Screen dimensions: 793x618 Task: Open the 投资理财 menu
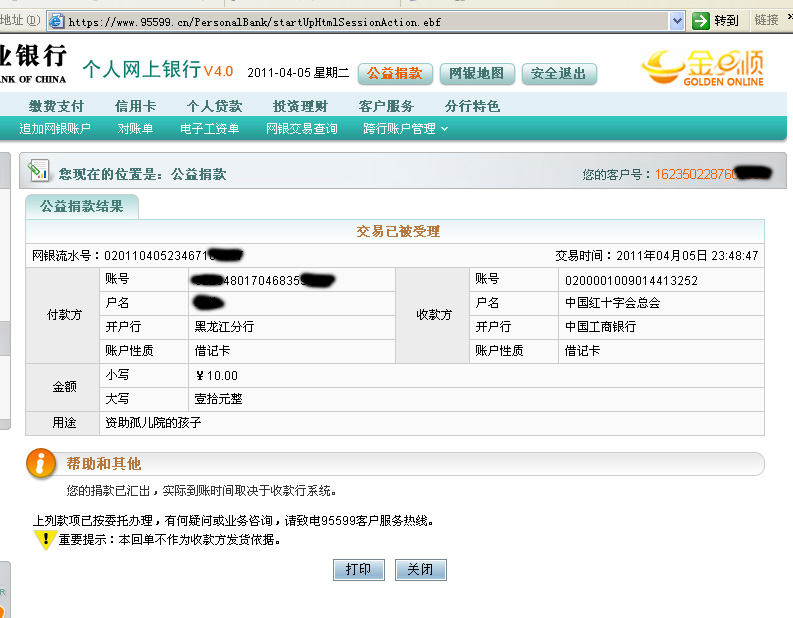[300, 106]
